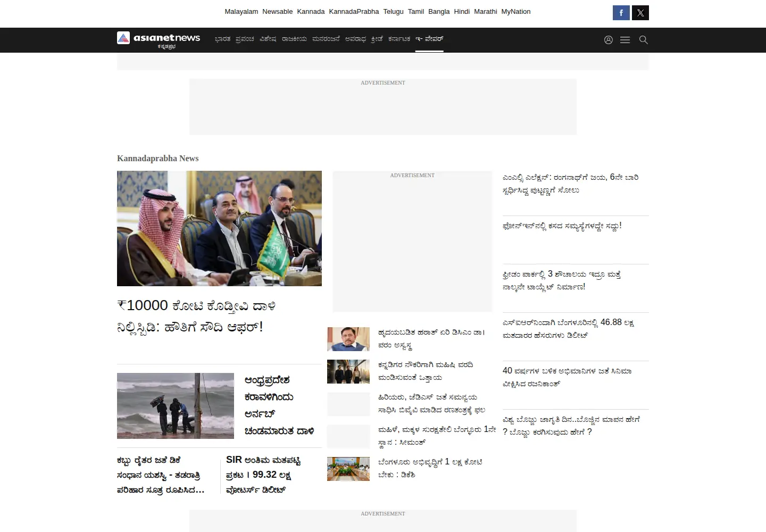Open the ₹10000 ಕೋಟಿ headline article
The height and width of the screenshot is (532, 766).
point(196,316)
